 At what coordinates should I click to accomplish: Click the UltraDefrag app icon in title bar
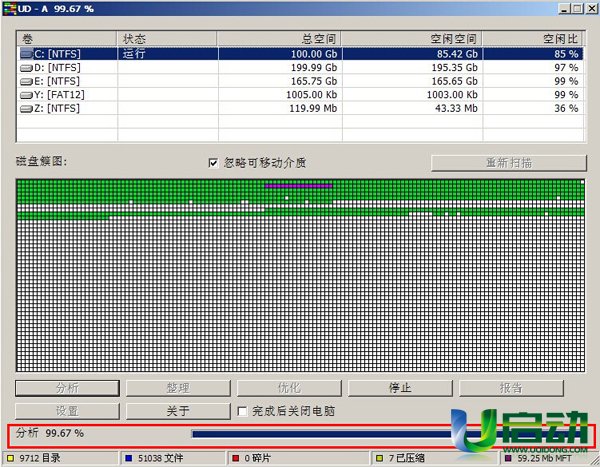[9, 8]
